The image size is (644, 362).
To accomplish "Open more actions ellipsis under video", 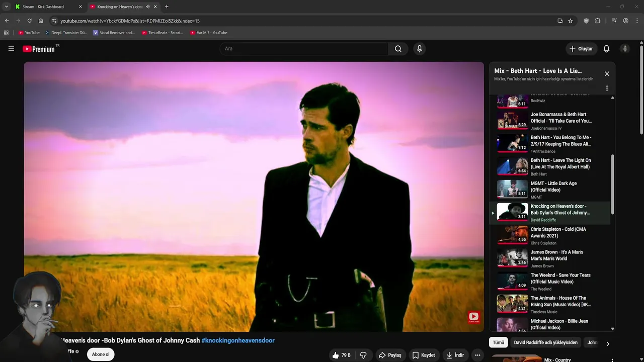I will [477, 355].
